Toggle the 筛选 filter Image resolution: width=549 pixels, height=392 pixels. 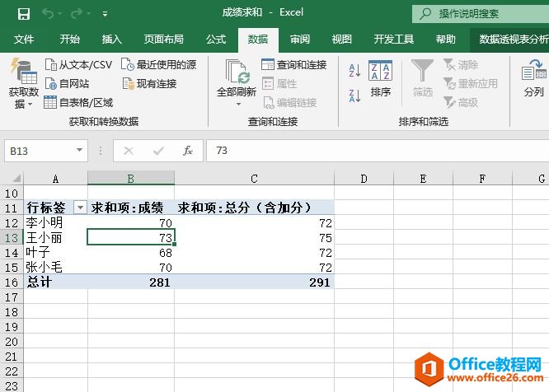(x=423, y=79)
